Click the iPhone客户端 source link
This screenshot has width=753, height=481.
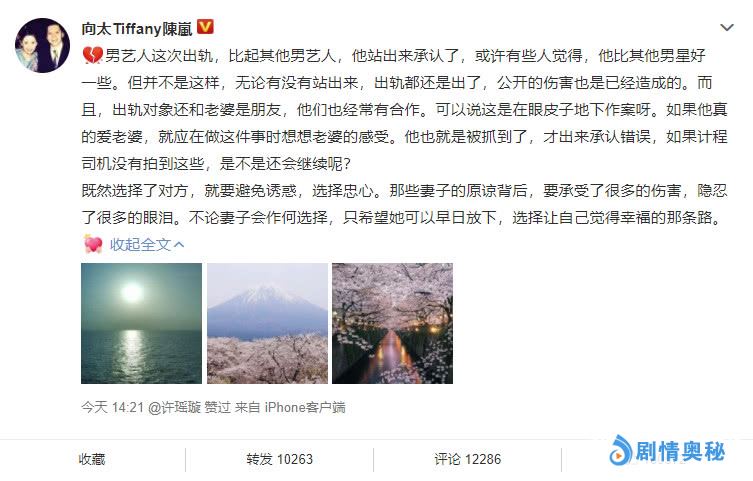(305, 408)
